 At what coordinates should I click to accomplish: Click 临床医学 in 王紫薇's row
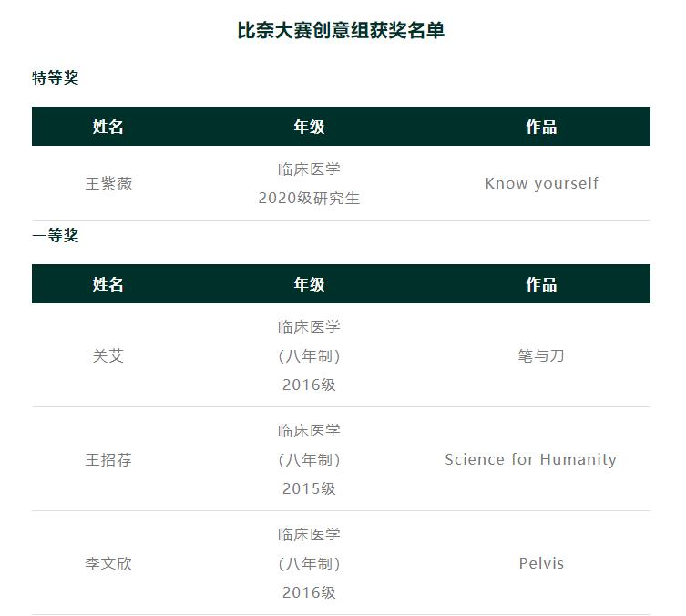point(309,169)
